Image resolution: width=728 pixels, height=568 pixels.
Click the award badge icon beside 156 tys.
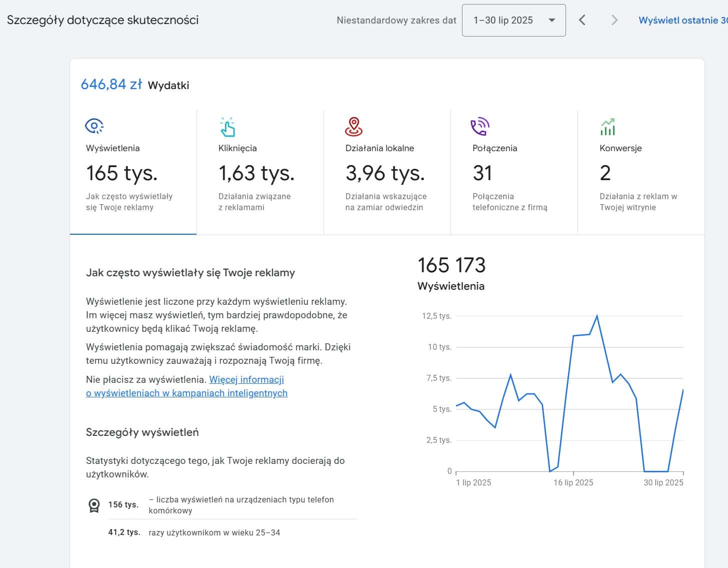(x=94, y=505)
